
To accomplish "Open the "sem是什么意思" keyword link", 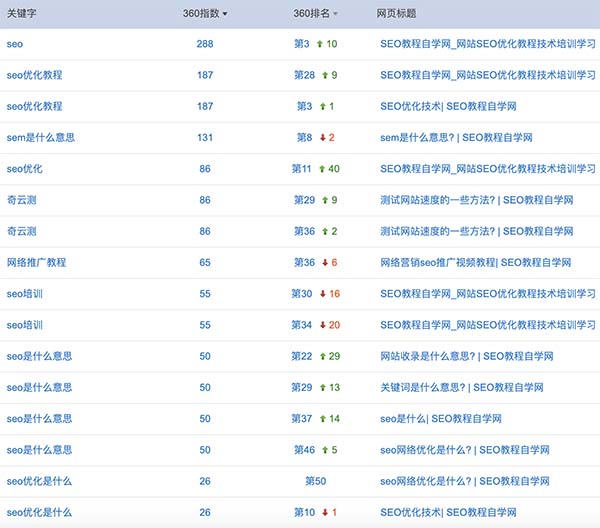I will [x=38, y=138].
